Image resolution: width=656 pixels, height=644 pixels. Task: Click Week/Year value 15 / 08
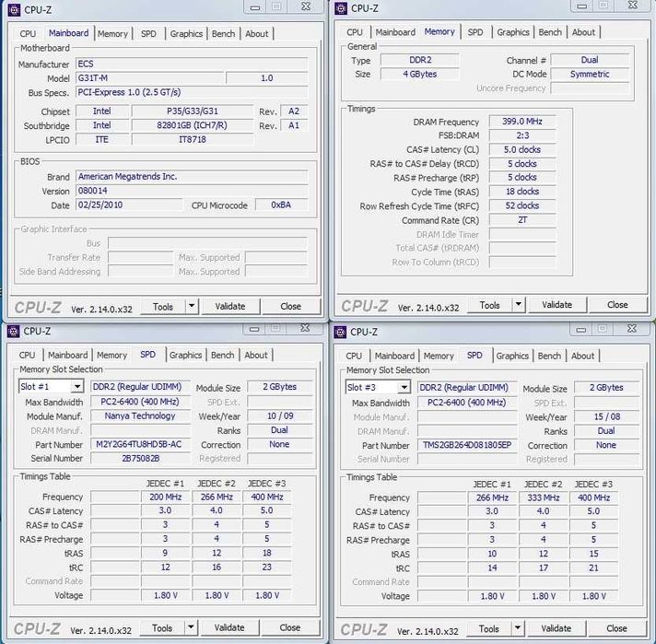click(x=606, y=416)
